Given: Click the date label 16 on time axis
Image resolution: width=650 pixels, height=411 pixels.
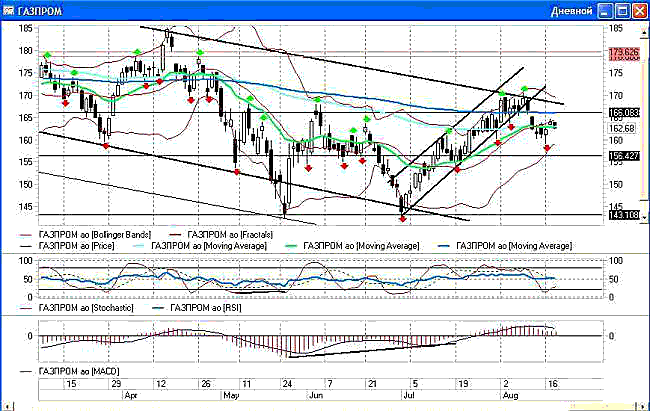Looking at the screenshot, I should (553, 384).
